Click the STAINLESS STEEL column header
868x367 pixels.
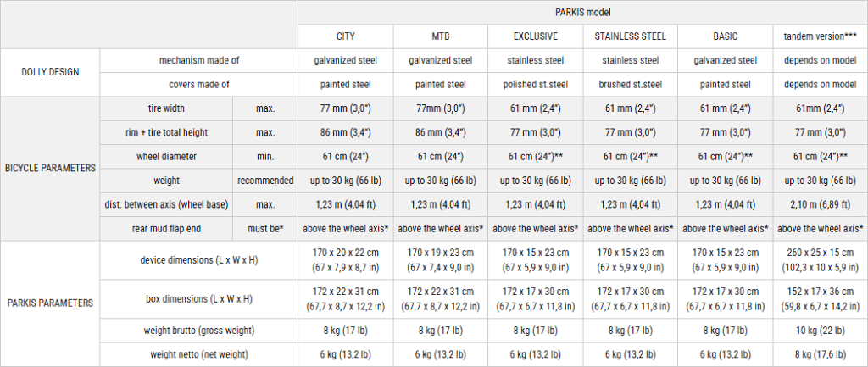pos(630,36)
